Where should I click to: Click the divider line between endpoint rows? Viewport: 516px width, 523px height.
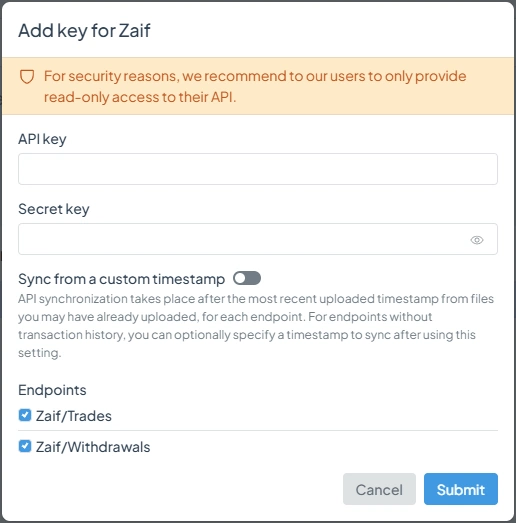[x=258, y=431]
